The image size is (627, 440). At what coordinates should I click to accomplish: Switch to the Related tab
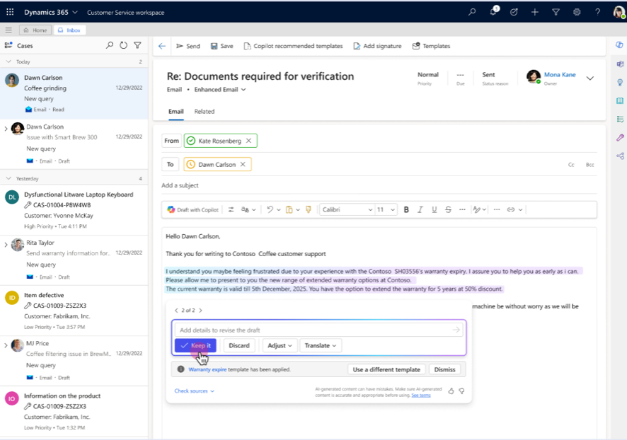coord(204,112)
